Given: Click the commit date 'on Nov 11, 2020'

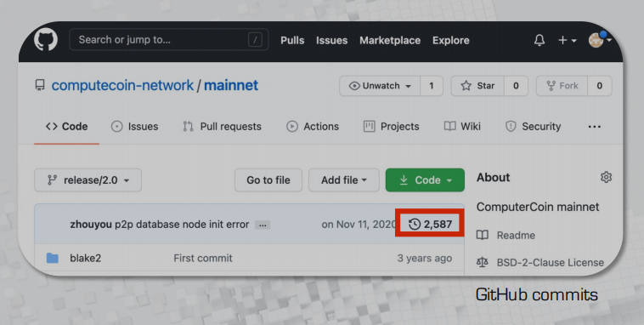Looking at the screenshot, I should tap(358, 225).
